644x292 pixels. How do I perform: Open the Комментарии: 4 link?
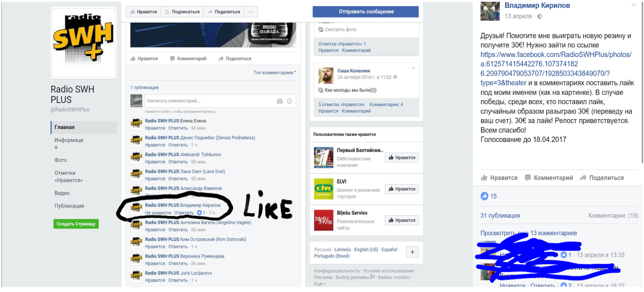point(386,105)
